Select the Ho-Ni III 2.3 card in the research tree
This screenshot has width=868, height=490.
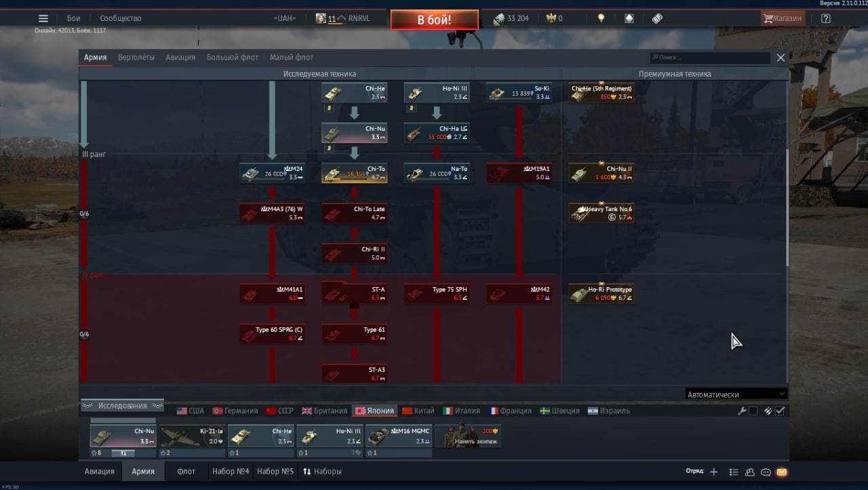[x=437, y=93]
